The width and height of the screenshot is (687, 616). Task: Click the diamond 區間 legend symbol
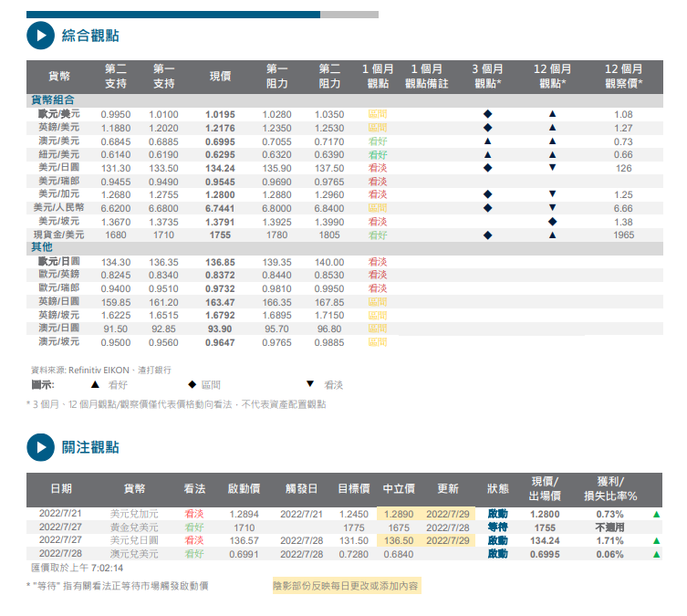[192, 385]
